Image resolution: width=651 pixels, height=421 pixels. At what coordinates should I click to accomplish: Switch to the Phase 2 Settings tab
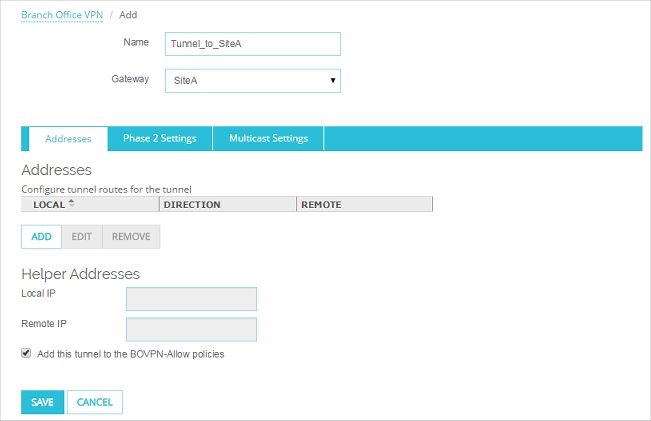[x=160, y=138]
